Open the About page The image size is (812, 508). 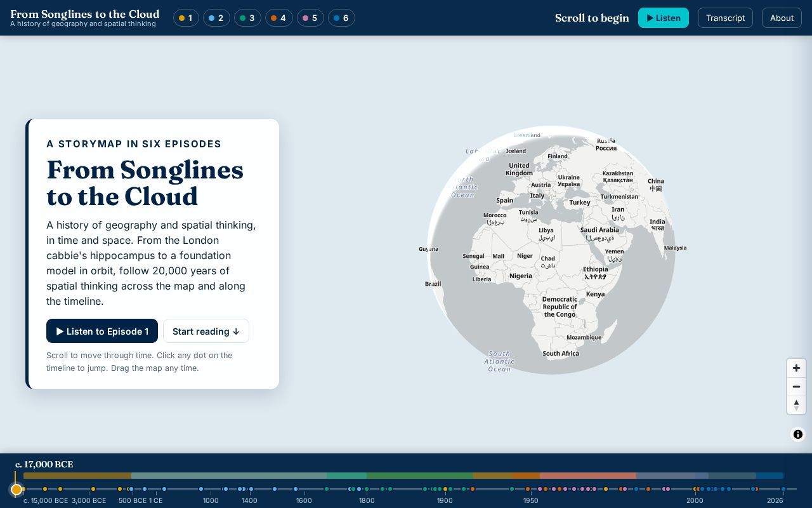[782, 18]
